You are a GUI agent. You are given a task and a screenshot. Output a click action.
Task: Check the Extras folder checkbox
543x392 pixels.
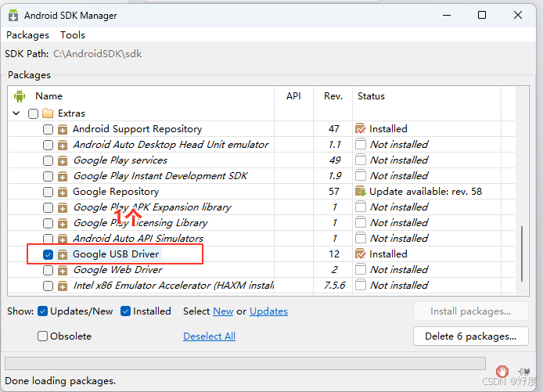pos(33,113)
